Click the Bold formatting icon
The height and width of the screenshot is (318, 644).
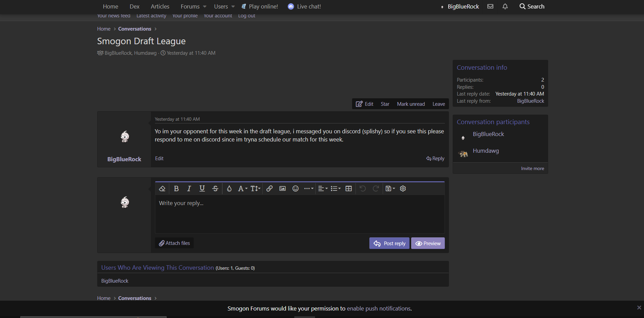point(176,188)
